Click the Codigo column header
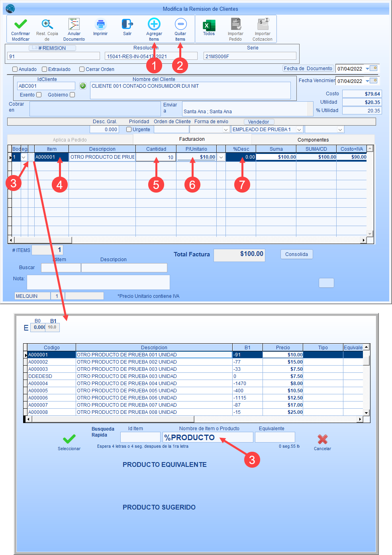Image resolution: width=392 pixels, height=555 pixels. (x=52, y=348)
